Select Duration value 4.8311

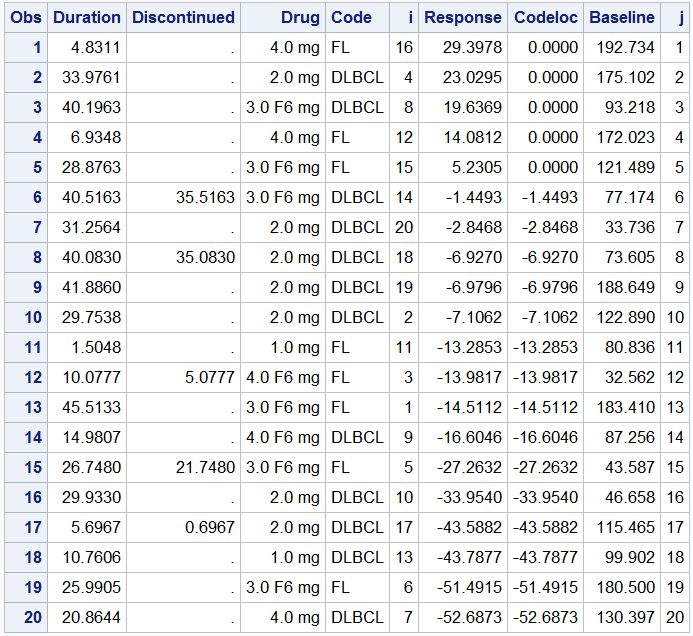[95, 48]
